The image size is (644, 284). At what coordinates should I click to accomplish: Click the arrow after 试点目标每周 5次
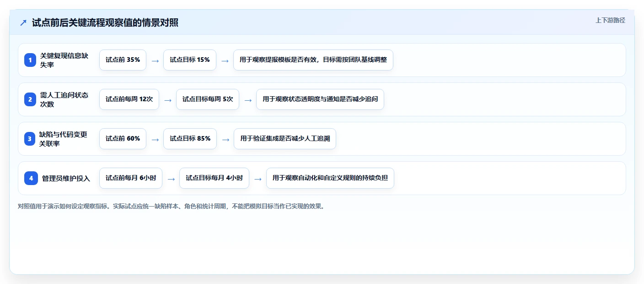pyautogui.click(x=248, y=100)
